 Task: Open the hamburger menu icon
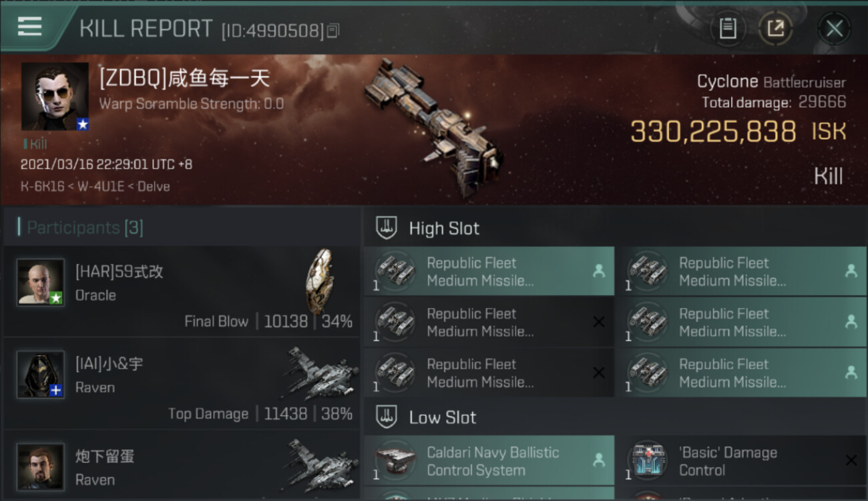[x=30, y=27]
